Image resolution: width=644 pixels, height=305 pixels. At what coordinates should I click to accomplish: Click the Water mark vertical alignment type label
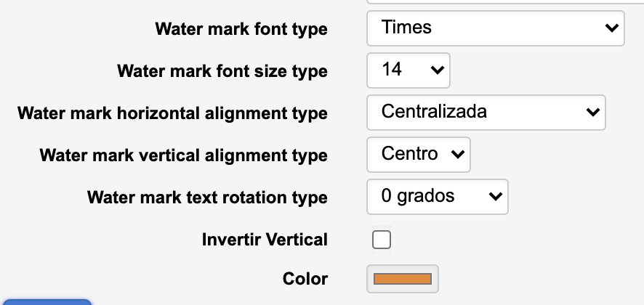pyautogui.click(x=183, y=156)
